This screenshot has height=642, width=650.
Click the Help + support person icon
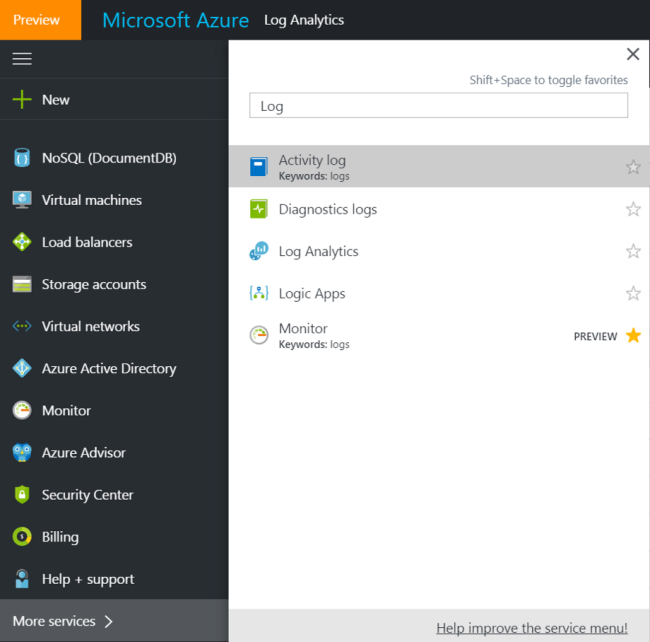tap(22, 579)
